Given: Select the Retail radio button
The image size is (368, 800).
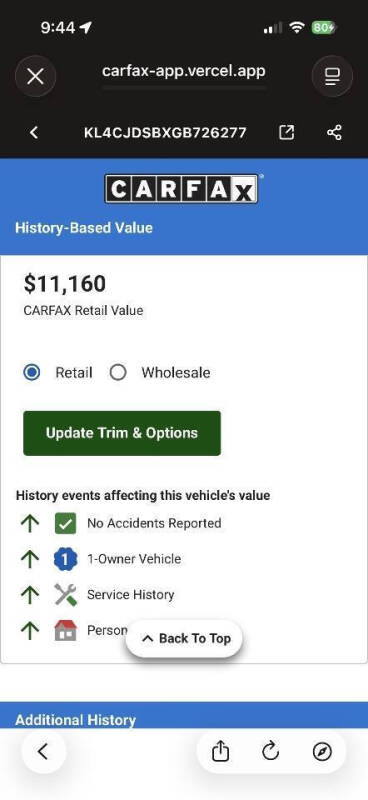Looking at the screenshot, I should pyautogui.click(x=32, y=372).
